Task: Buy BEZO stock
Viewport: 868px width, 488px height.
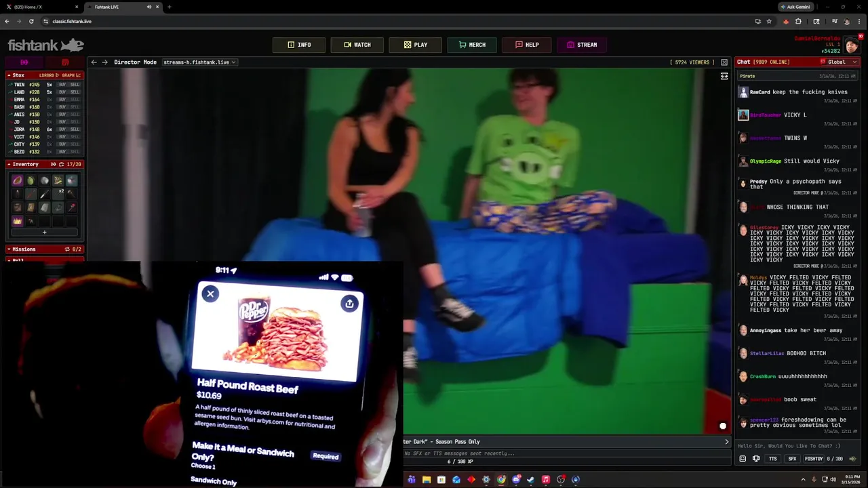Action: tap(62, 152)
